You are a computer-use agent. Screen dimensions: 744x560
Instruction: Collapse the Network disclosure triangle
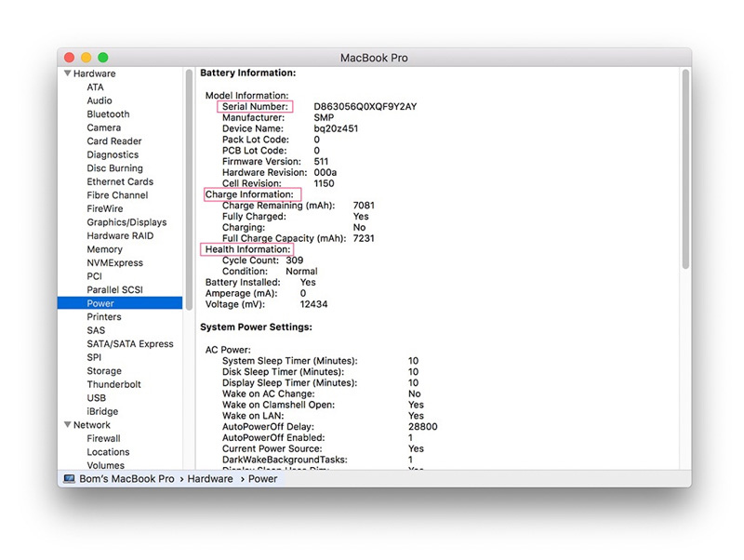pyautogui.click(x=67, y=424)
